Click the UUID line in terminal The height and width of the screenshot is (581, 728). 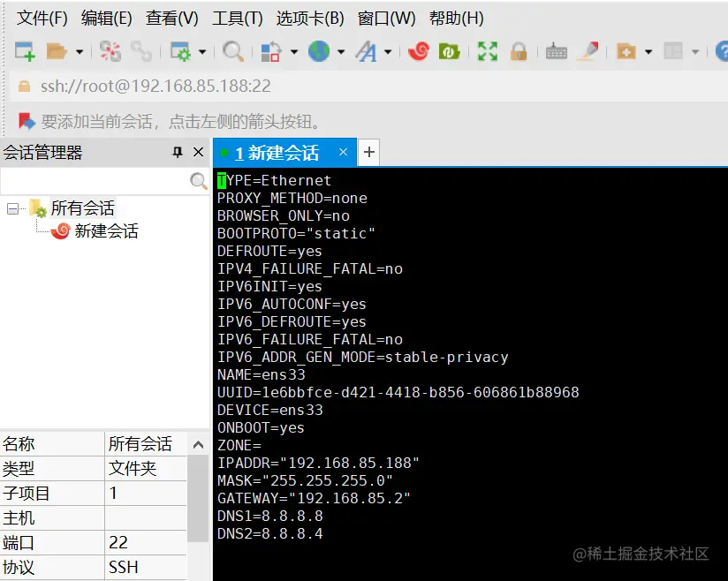(x=398, y=392)
